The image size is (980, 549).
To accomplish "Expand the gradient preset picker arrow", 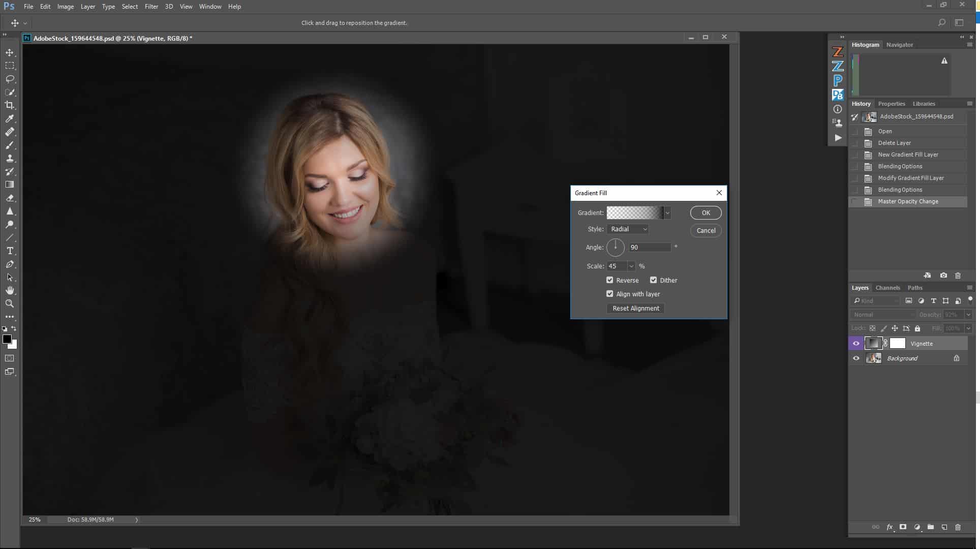I will [667, 212].
